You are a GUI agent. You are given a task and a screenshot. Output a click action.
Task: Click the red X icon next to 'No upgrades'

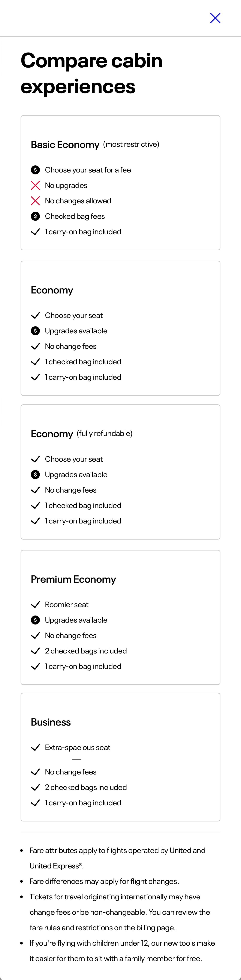(35, 185)
